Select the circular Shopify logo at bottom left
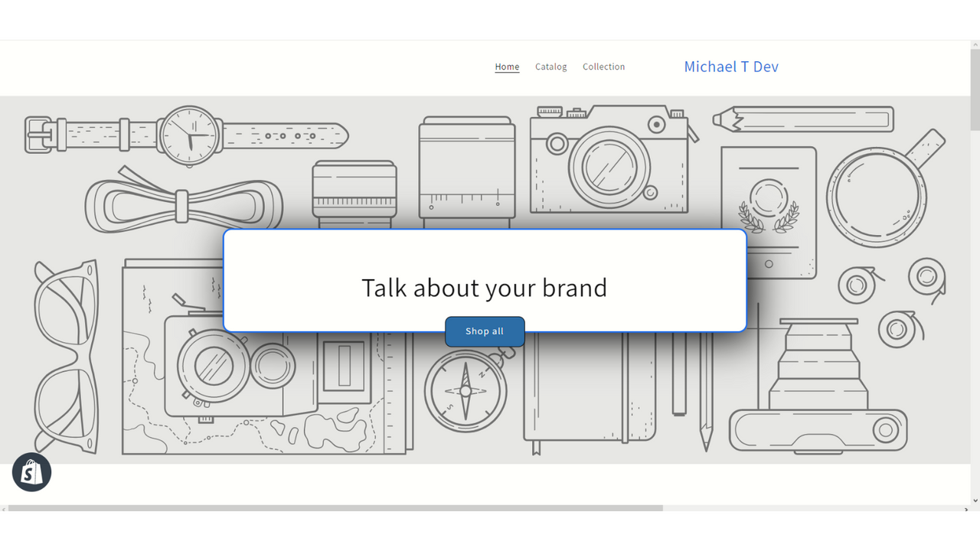This screenshot has height=551, width=980. [31, 472]
